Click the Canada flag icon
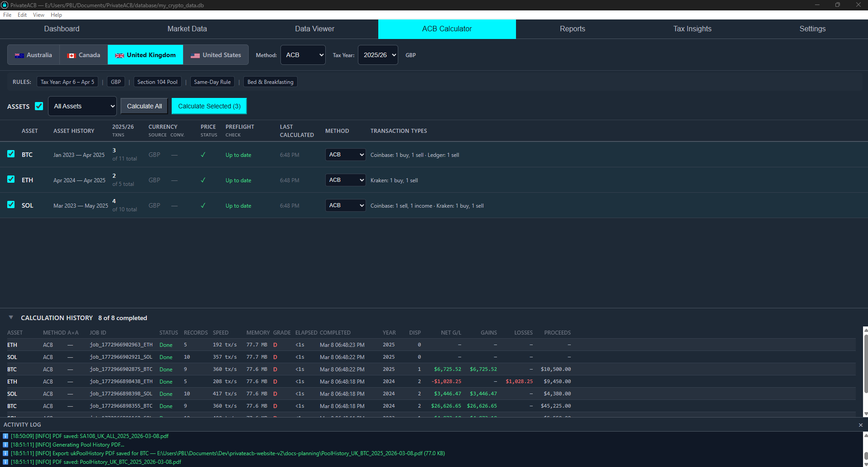Viewport: 868px width, 467px height. click(x=71, y=55)
